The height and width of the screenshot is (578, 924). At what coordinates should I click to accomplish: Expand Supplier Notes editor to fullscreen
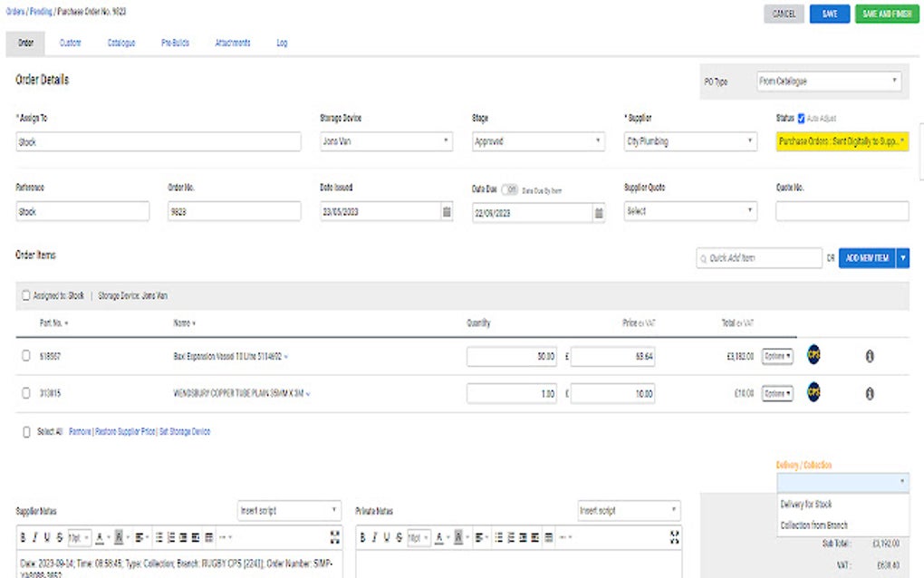point(335,536)
